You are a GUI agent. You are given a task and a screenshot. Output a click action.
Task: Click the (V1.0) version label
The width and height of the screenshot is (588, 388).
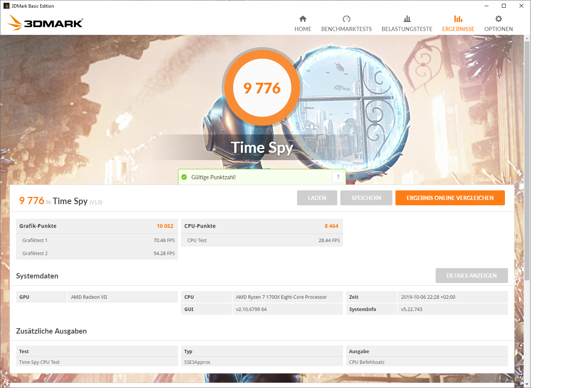(x=96, y=202)
